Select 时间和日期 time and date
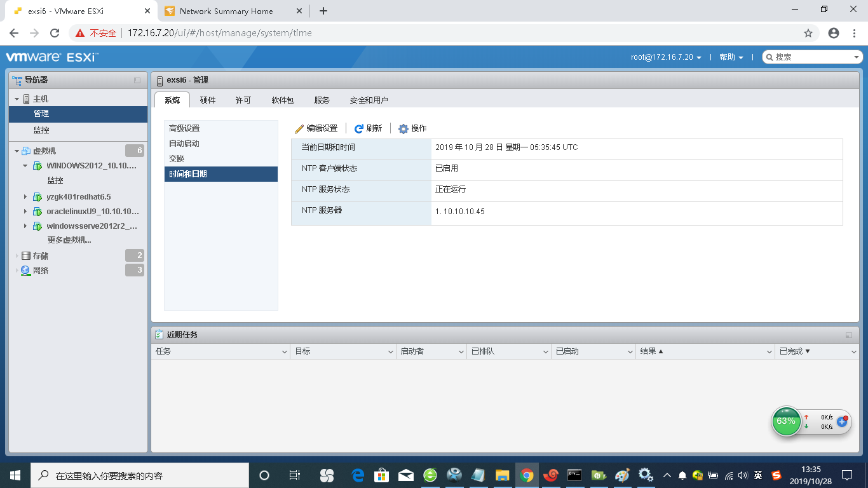Screen dimensions: 868x488 221,174
